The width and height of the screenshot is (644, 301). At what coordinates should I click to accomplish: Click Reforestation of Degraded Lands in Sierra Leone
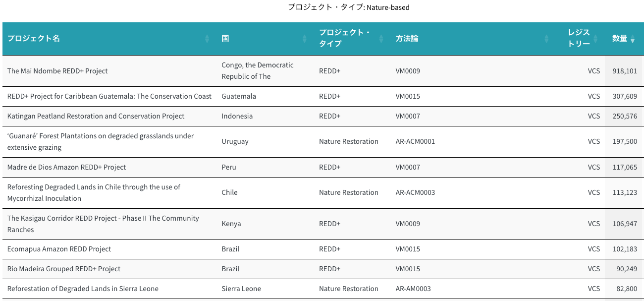[83, 289]
